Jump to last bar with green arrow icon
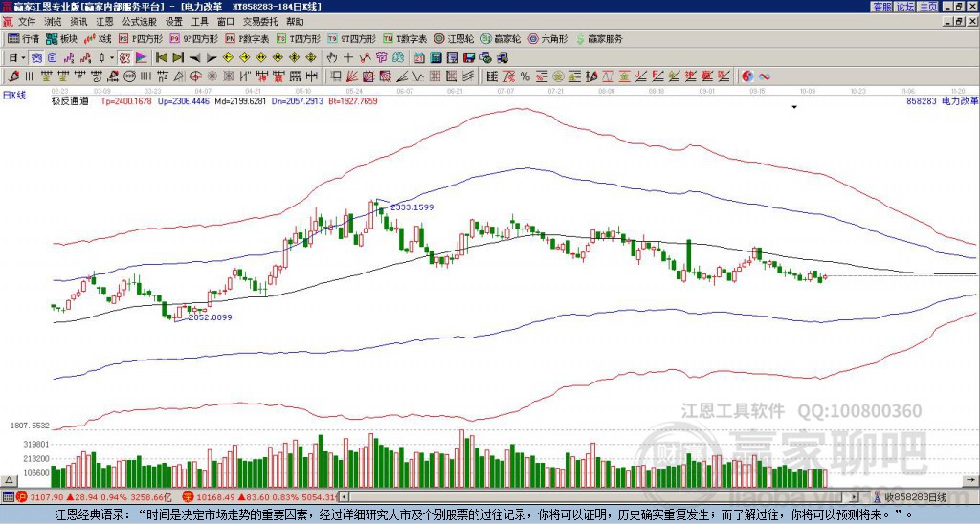 click(178, 57)
